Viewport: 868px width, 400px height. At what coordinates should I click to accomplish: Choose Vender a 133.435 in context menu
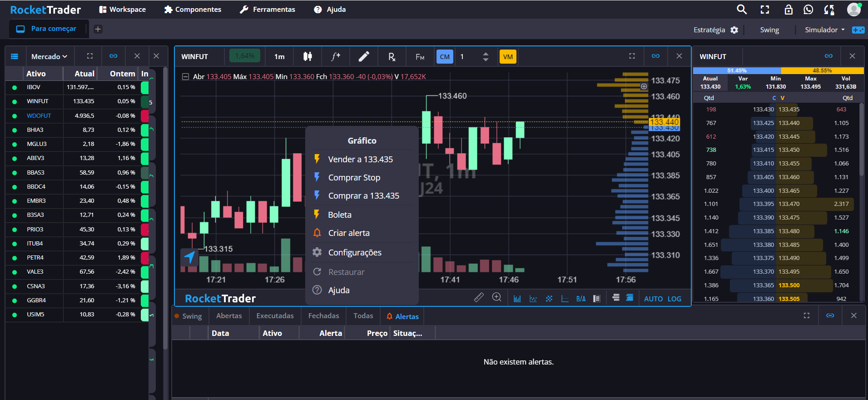(x=362, y=159)
